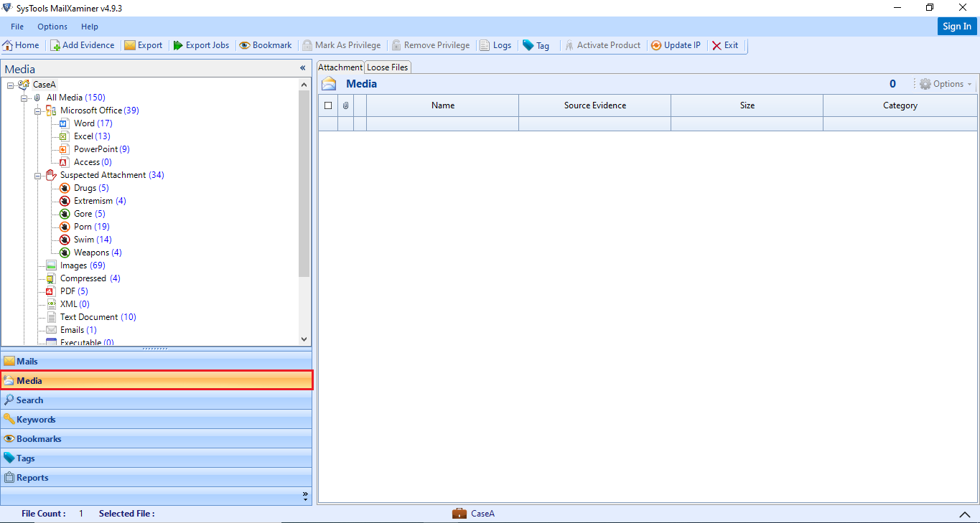Open the Tags navigation pane
The height and width of the screenshot is (523, 980).
157,458
